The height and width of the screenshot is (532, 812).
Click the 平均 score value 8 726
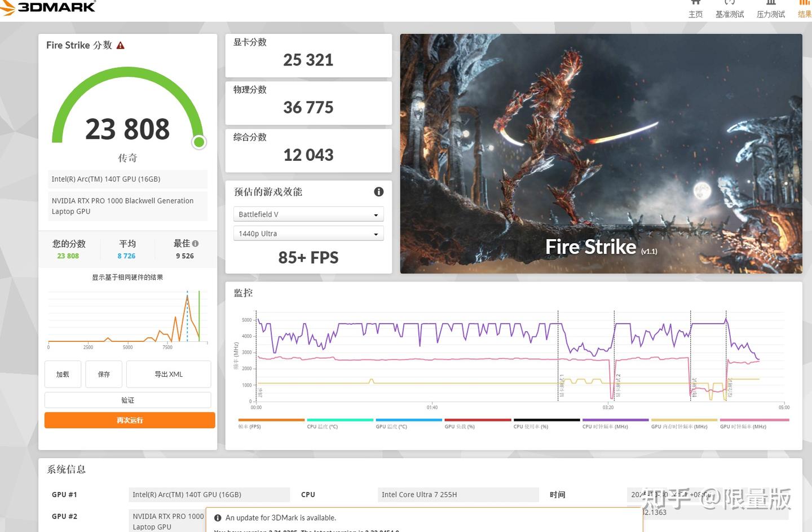point(126,256)
